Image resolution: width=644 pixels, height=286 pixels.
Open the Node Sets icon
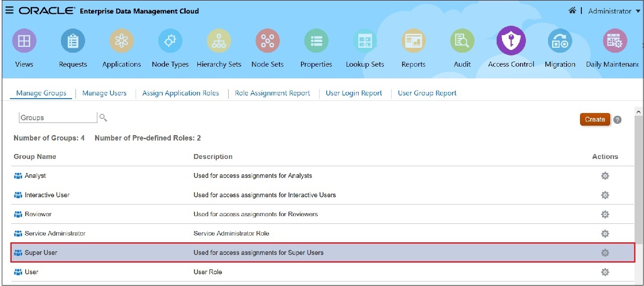click(x=268, y=41)
